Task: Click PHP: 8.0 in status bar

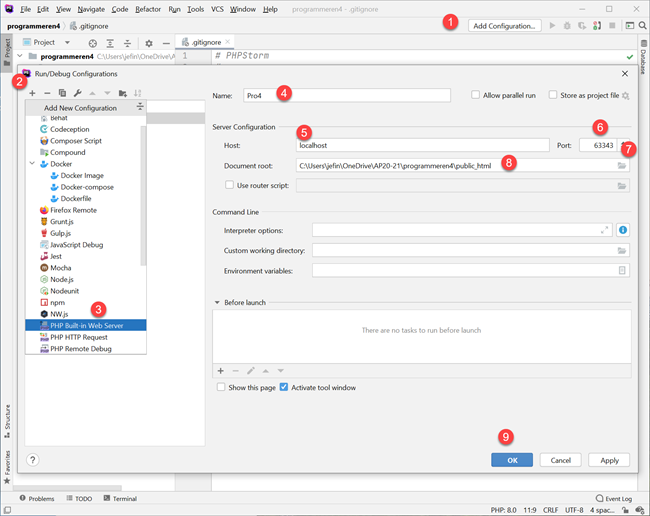Action: pyautogui.click(x=503, y=510)
